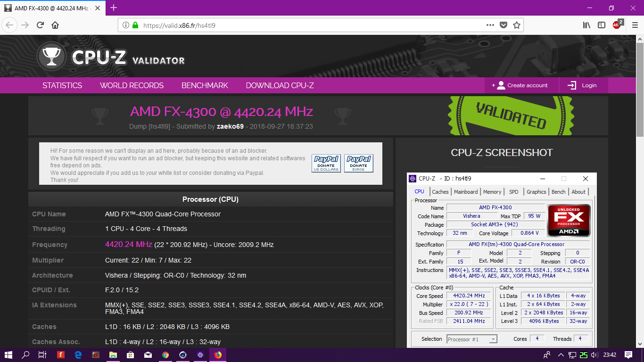Open the Firefox Library
644x362 pixels.
[x=586, y=25]
